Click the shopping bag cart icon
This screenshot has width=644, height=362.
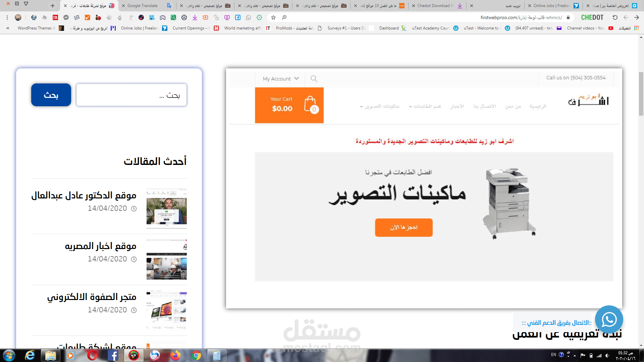coord(311,105)
